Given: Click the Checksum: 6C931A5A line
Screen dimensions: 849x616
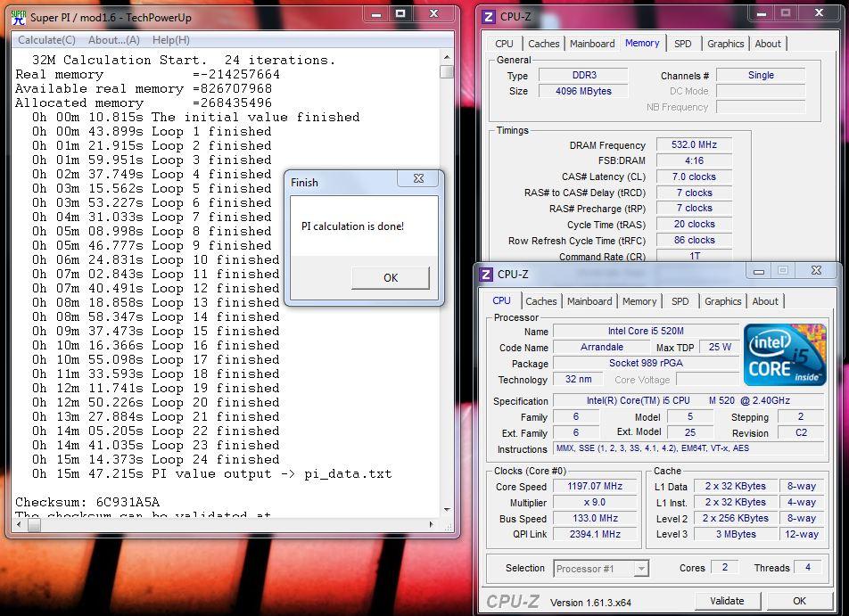Looking at the screenshot, I should pos(87,502).
